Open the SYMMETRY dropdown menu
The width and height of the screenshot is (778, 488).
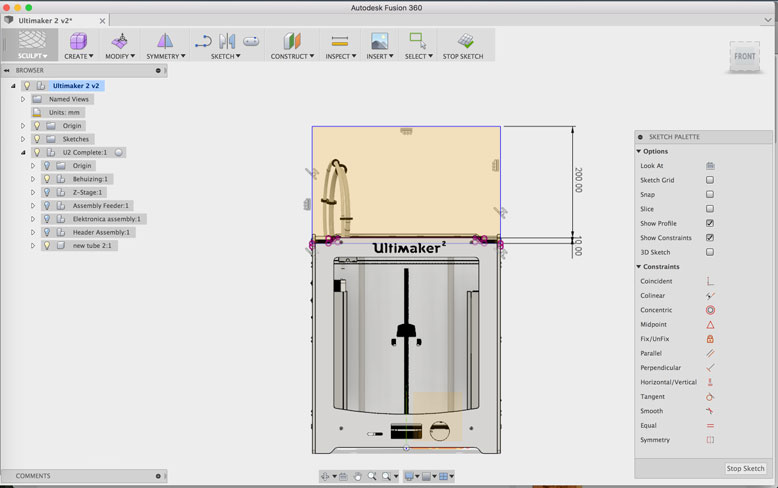tap(166, 57)
